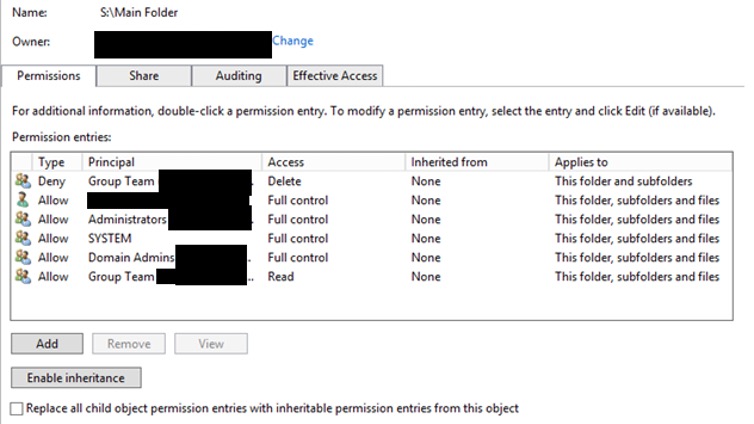Image resolution: width=754 pixels, height=424 pixels.
Task: Click the Applies to column header
Action: tap(635, 162)
